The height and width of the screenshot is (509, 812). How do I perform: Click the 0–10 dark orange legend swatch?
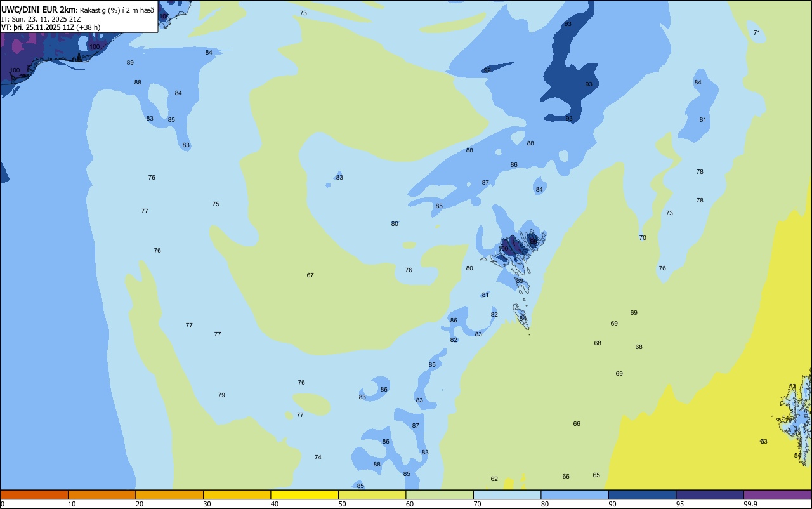pyautogui.click(x=34, y=494)
